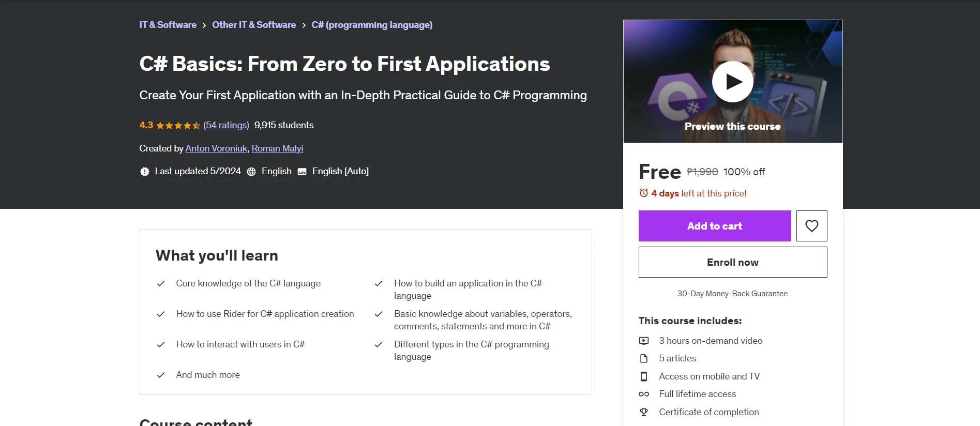This screenshot has height=426, width=980.
Task: View instructor Roman Malyi's profile
Action: pos(277,148)
